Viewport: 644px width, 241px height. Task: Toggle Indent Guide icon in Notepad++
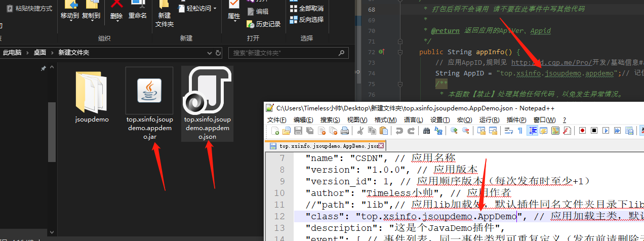point(533,131)
